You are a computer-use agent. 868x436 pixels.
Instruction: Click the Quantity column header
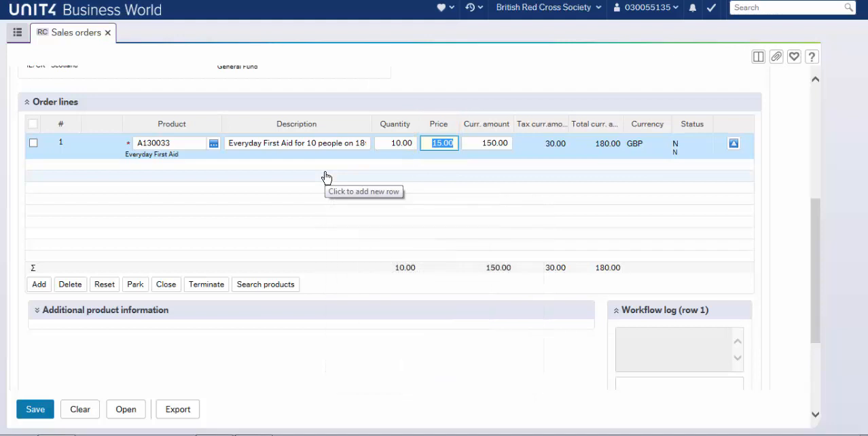coord(395,124)
